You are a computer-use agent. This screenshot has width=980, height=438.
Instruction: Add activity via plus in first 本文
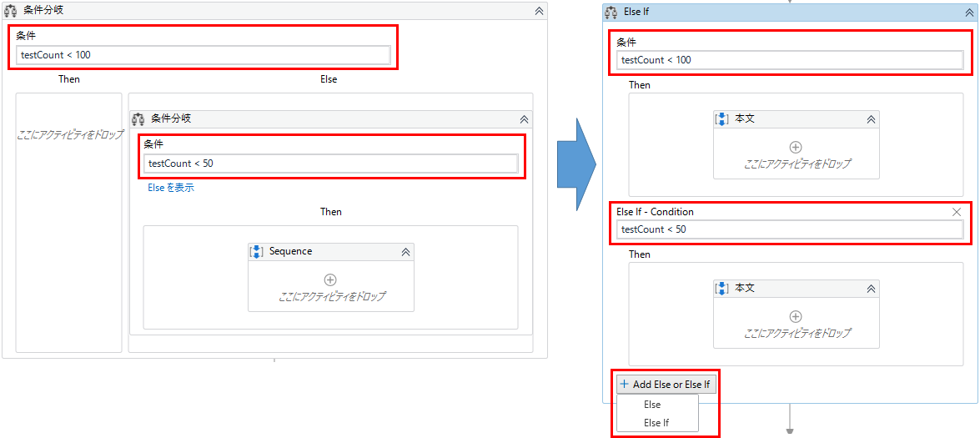click(796, 148)
